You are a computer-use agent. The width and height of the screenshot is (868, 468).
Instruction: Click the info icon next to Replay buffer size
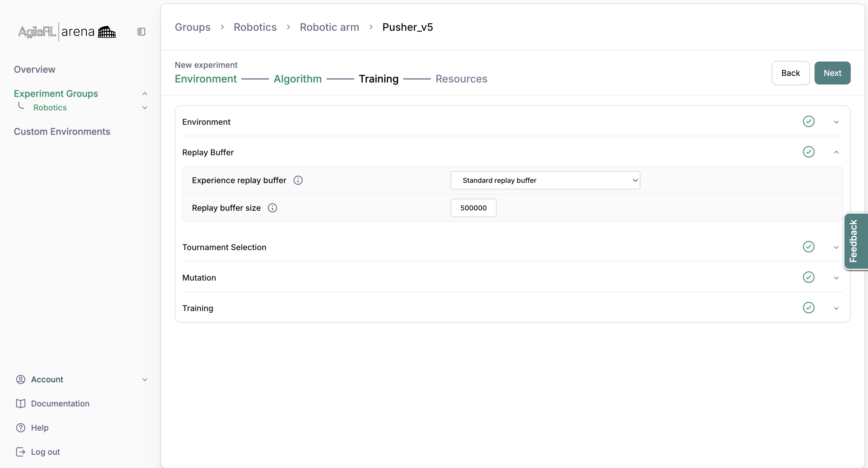pos(272,208)
